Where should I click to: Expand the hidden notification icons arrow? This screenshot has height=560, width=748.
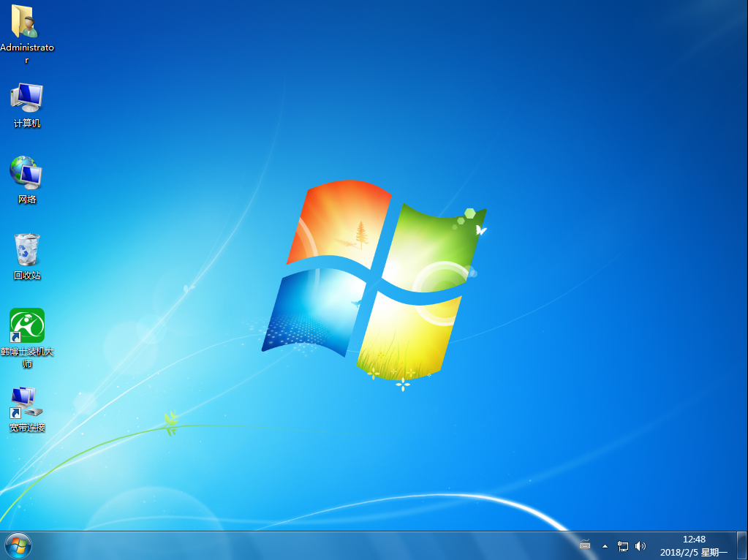tap(605, 545)
